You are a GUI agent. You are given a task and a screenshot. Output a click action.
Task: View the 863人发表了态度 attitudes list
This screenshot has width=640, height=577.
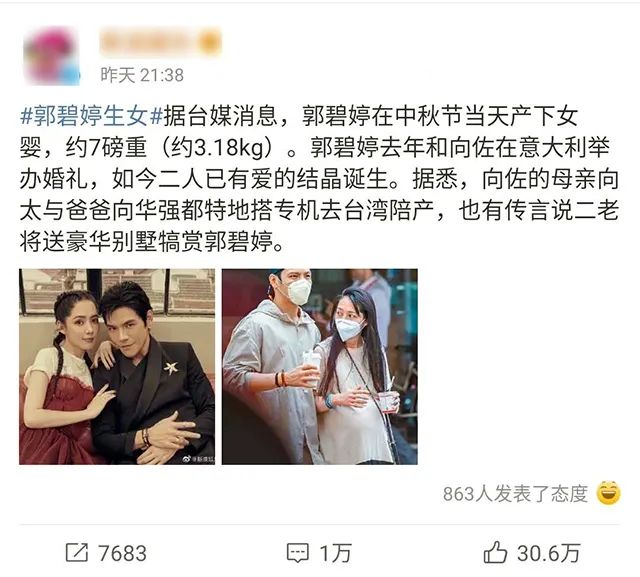515,493
